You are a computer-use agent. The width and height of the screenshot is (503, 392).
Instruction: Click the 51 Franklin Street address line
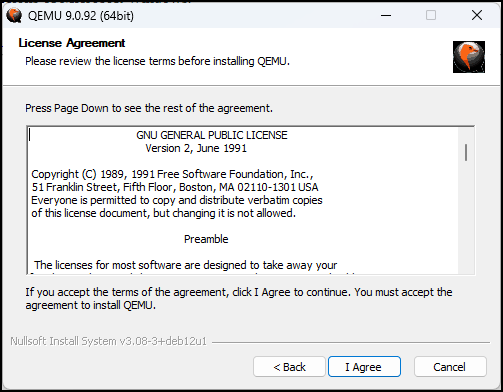tap(175, 187)
